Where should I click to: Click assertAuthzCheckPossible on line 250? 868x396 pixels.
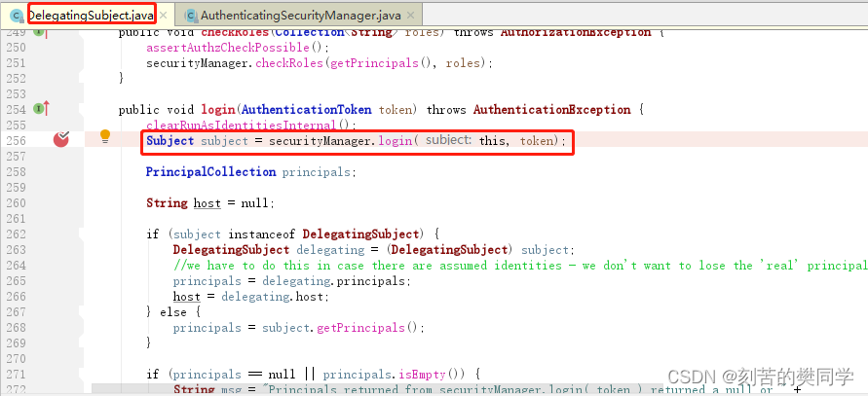coord(228,48)
